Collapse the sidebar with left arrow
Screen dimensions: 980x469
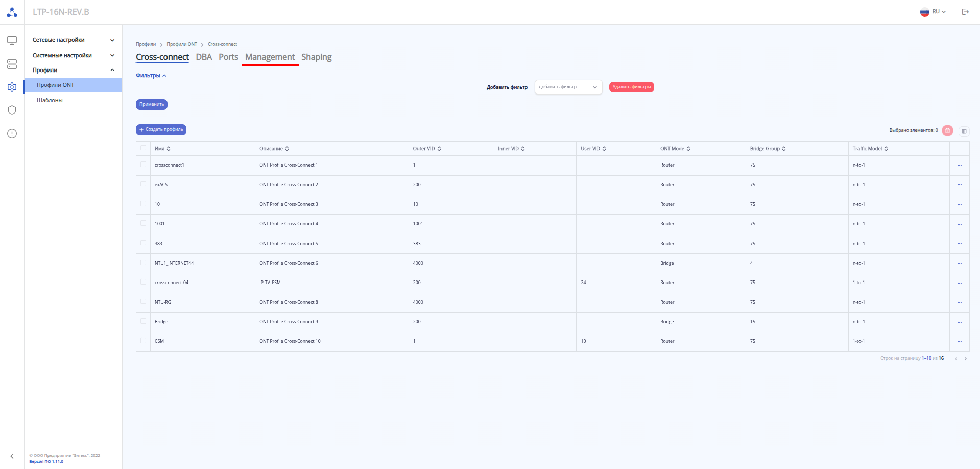pyautogui.click(x=12, y=456)
